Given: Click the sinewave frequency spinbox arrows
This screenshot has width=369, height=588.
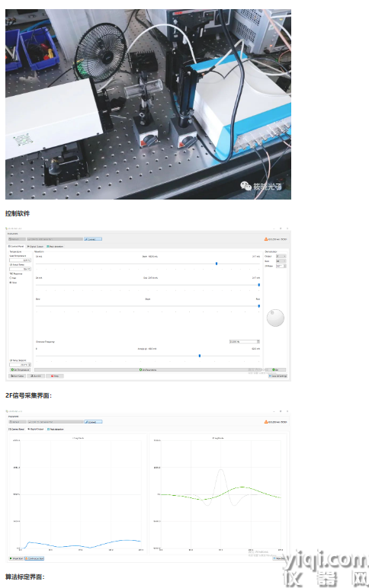Looking at the screenshot, I should coord(258,342).
